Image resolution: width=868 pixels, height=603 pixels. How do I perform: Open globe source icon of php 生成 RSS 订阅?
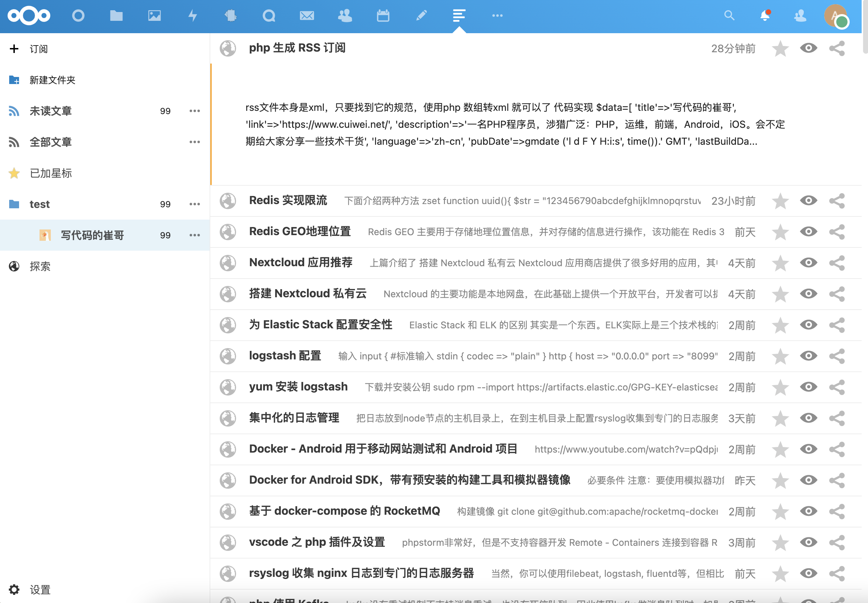[228, 48]
